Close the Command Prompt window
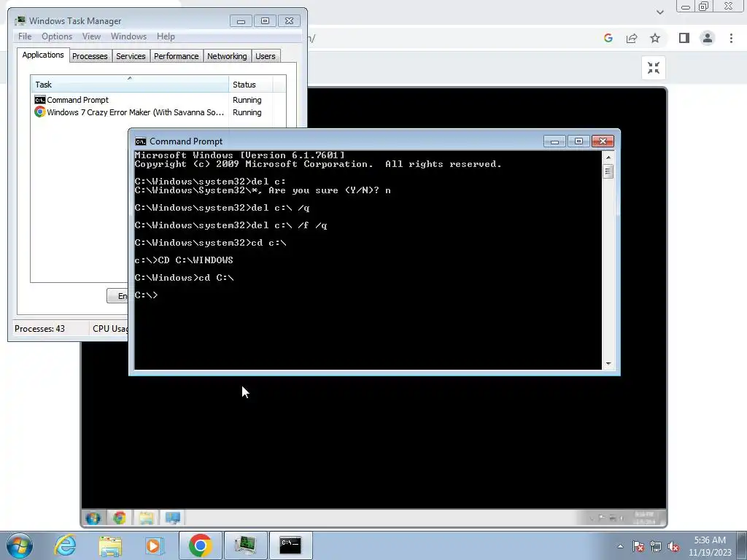This screenshot has width=747, height=560. coord(603,141)
